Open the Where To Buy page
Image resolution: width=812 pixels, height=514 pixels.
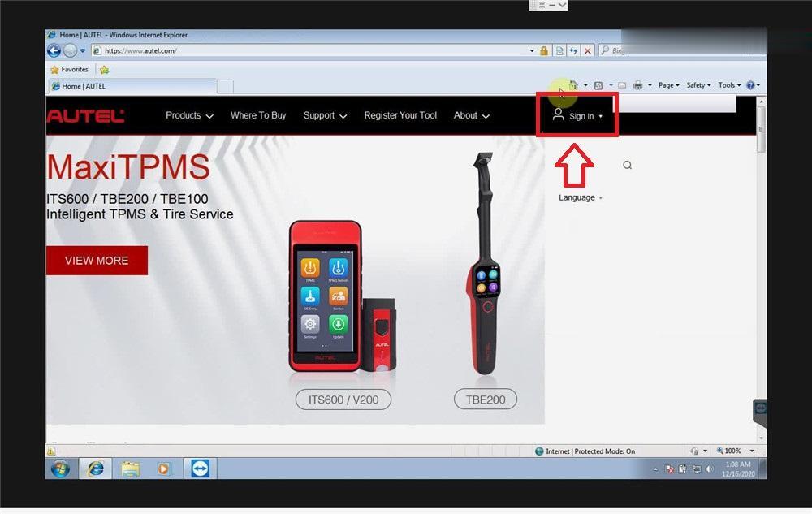pyautogui.click(x=258, y=115)
